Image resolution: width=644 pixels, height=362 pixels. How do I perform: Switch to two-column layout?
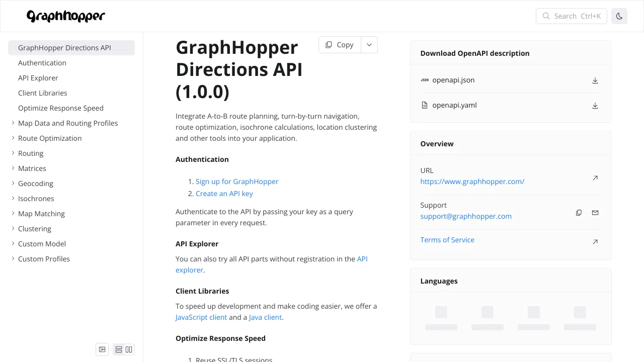point(129,349)
